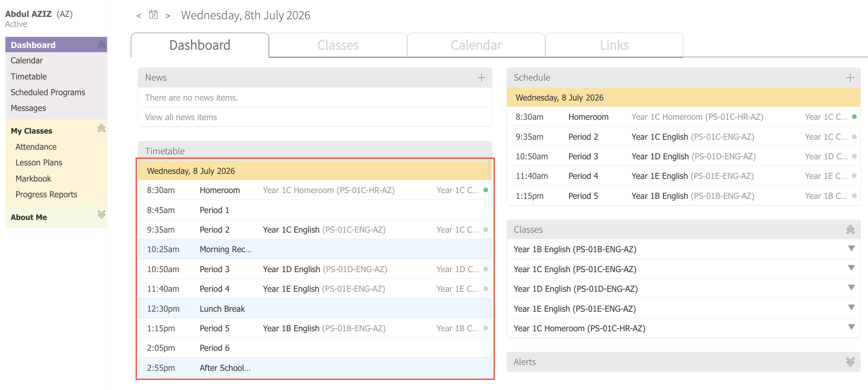Image resolution: width=868 pixels, height=390 pixels.
Task: Open Year 1C Homeroom in Timetable 8:30am row
Action: (329, 190)
